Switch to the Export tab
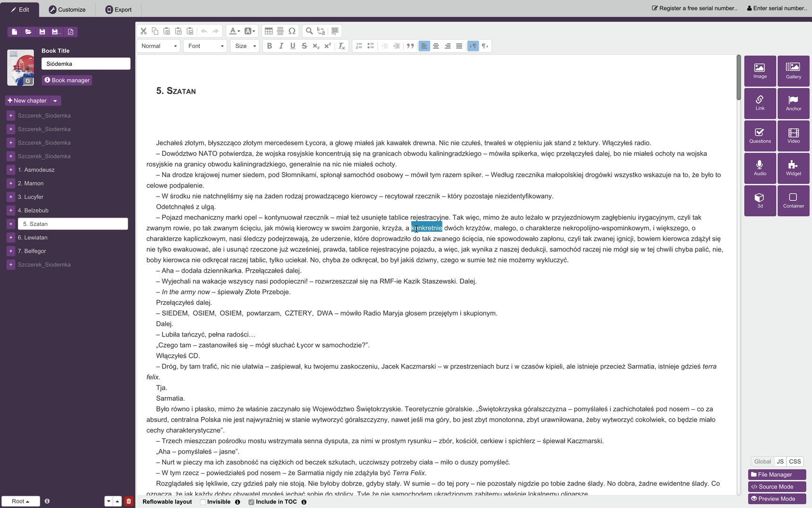812x508 pixels. coord(118,9)
